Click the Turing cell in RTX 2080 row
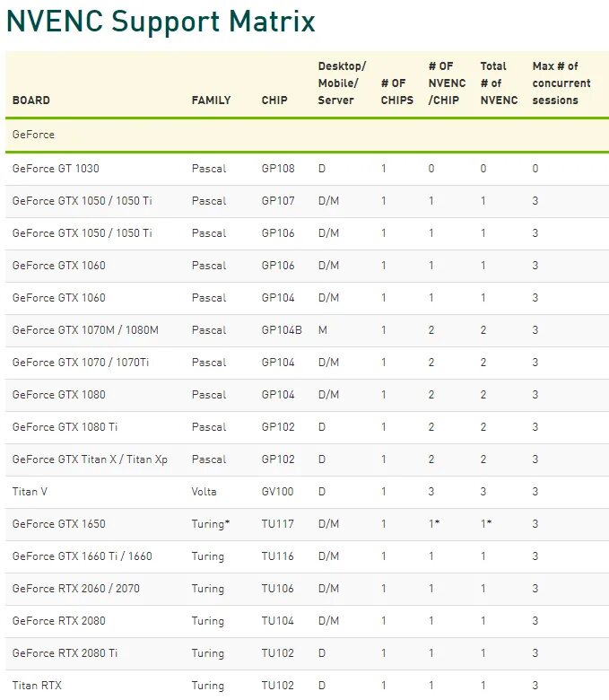The height and width of the screenshot is (700, 609). 208,621
